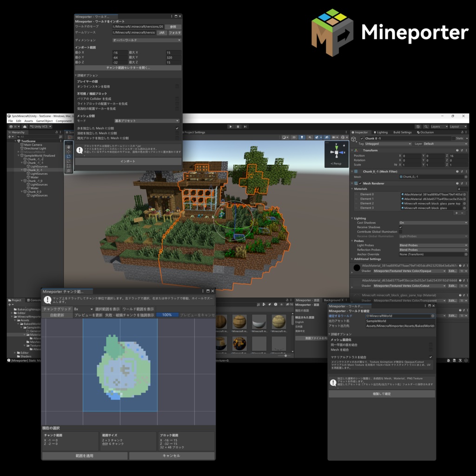Open Mesh Renderer component options menu
Viewport: 476px width, 476px height.
[x=467, y=183]
